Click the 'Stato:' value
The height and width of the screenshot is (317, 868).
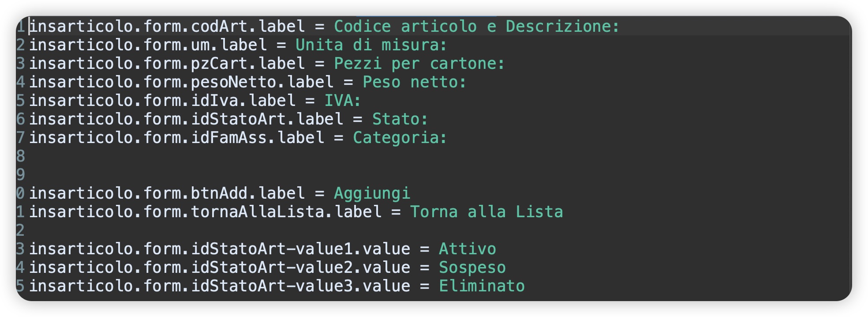point(400,119)
